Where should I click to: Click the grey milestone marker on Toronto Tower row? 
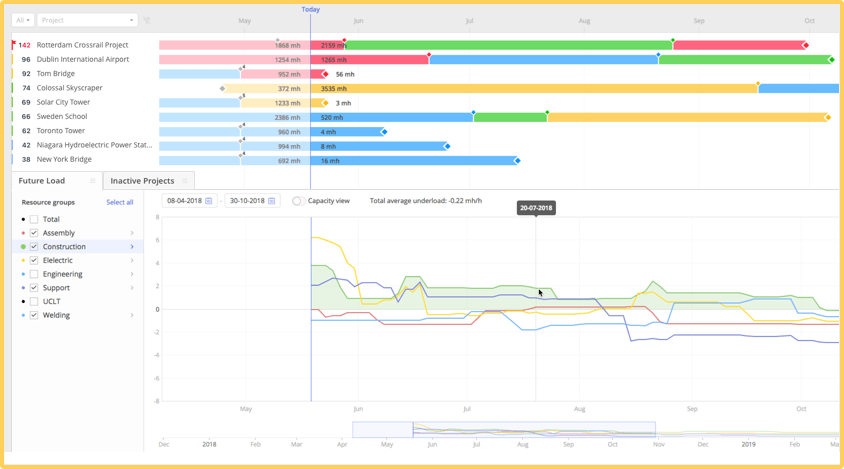(241, 127)
